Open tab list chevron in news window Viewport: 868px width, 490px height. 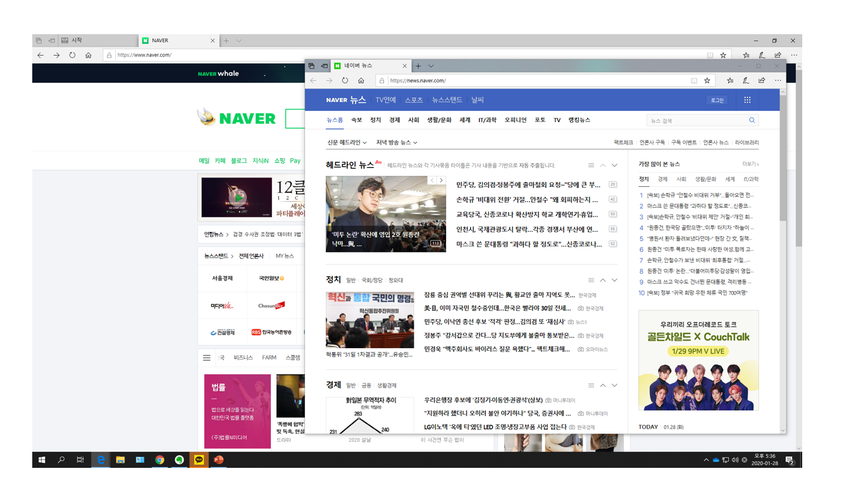431,66
